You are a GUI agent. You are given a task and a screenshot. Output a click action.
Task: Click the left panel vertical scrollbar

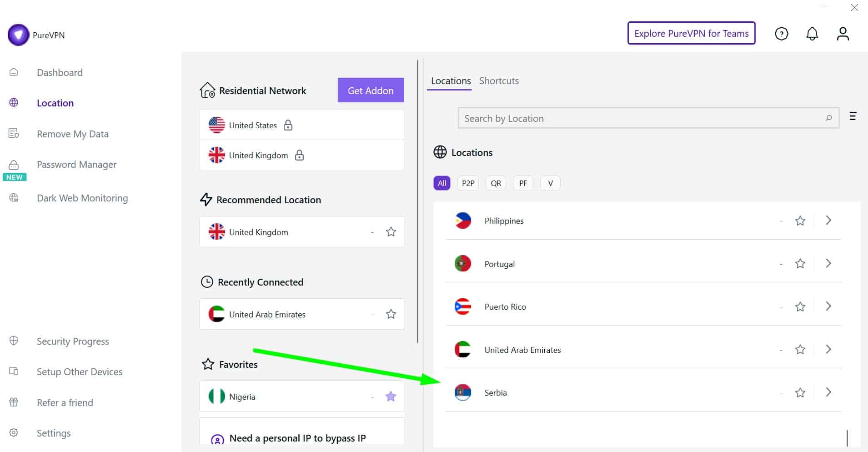pos(417,201)
